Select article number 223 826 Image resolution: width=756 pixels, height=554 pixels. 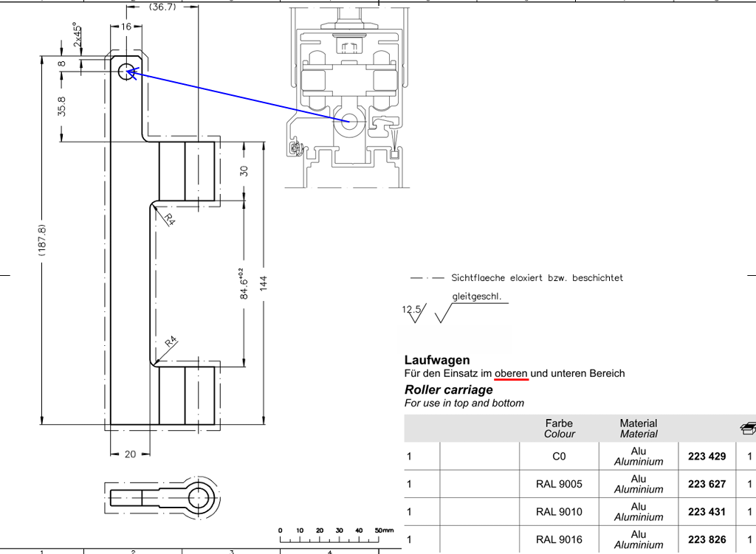(707, 540)
